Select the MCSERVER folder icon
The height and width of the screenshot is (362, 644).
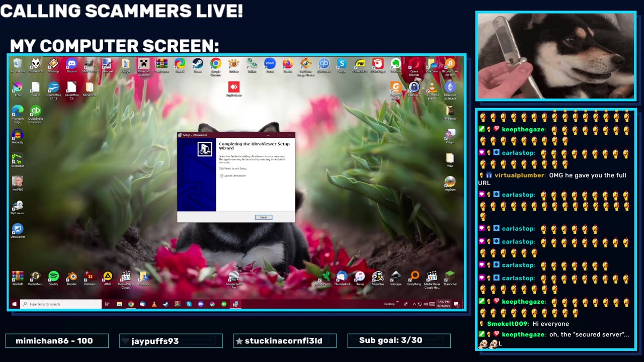click(90, 89)
